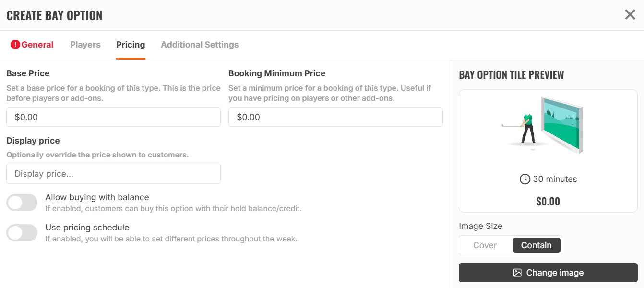Close the Create Bay Option dialog
This screenshot has width=644, height=288.
point(630,15)
